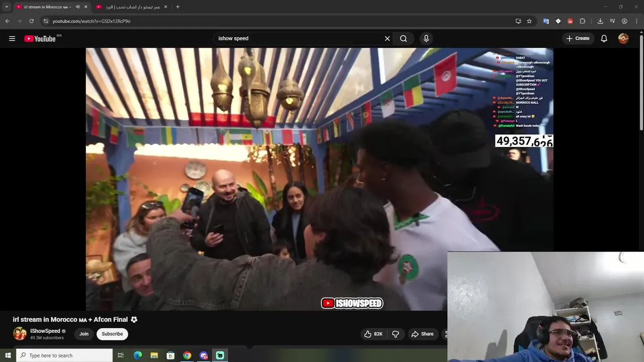Click the '49.3M subscribers' text

point(47,338)
